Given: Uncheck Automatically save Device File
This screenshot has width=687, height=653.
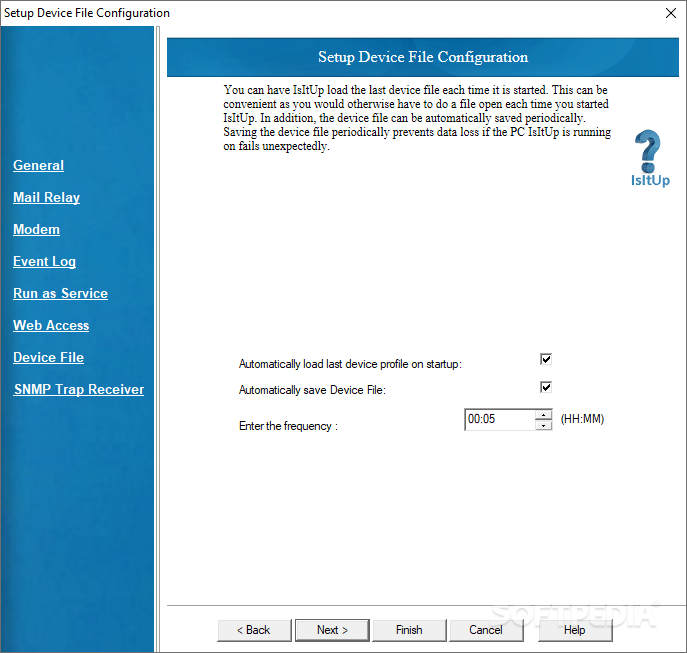Looking at the screenshot, I should coord(545,387).
